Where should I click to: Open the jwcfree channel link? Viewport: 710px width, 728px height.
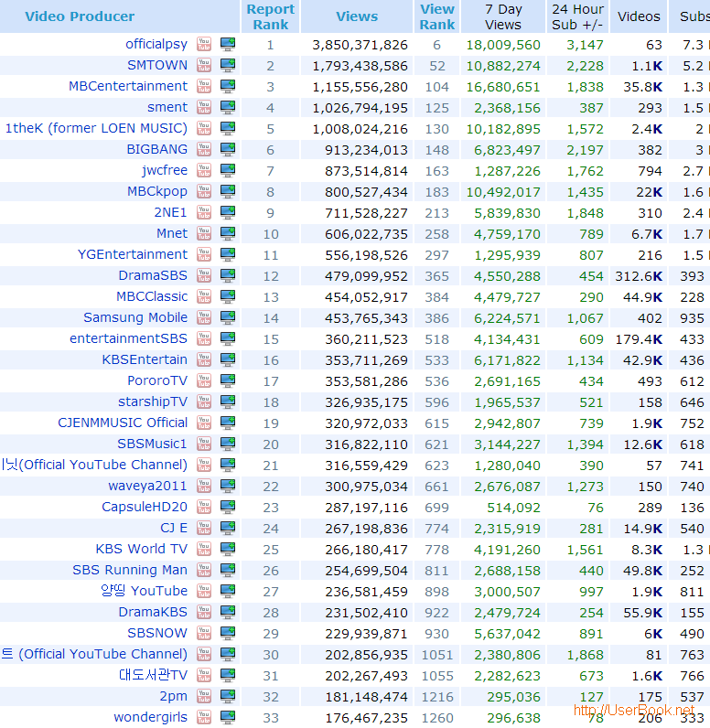(x=165, y=170)
